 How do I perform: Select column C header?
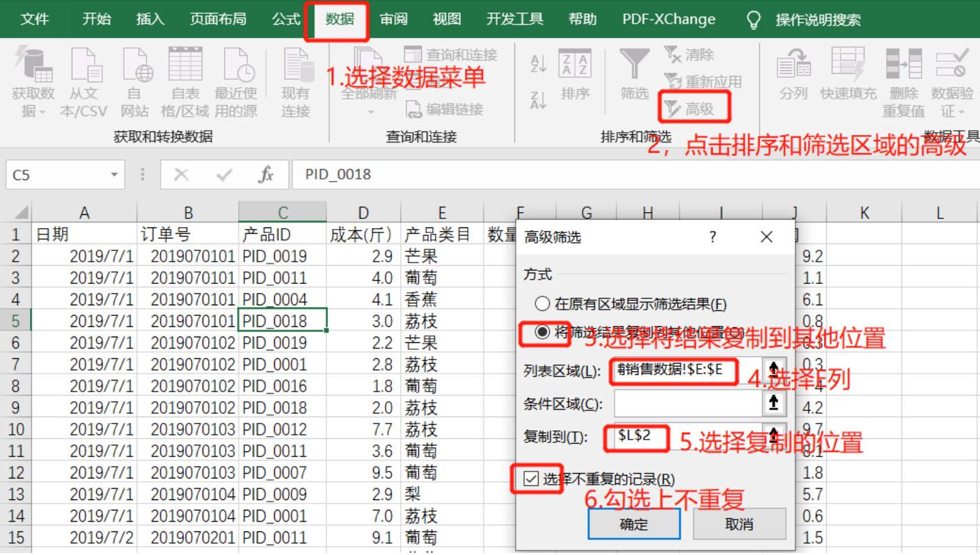(283, 212)
